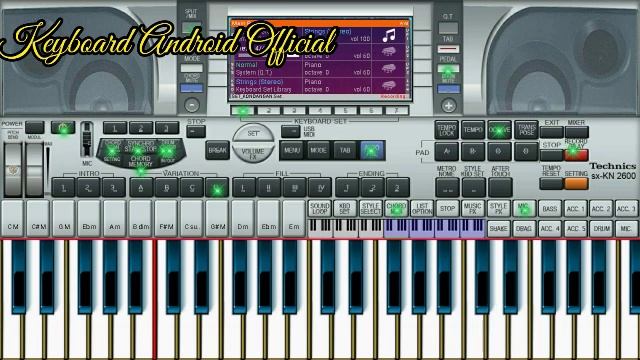Image resolution: width=640 pixels, height=360 pixels.
Task: Select the lit fourth VARIATION button
Action: click(x=217, y=188)
